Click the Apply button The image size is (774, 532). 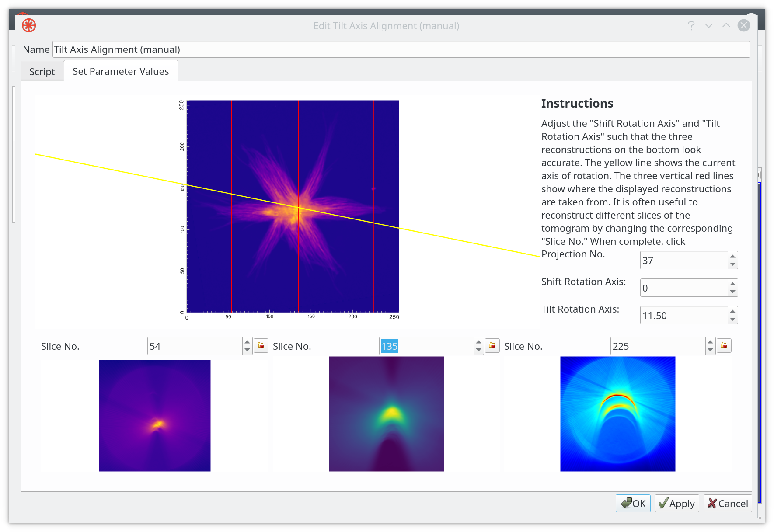tap(677, 504)
